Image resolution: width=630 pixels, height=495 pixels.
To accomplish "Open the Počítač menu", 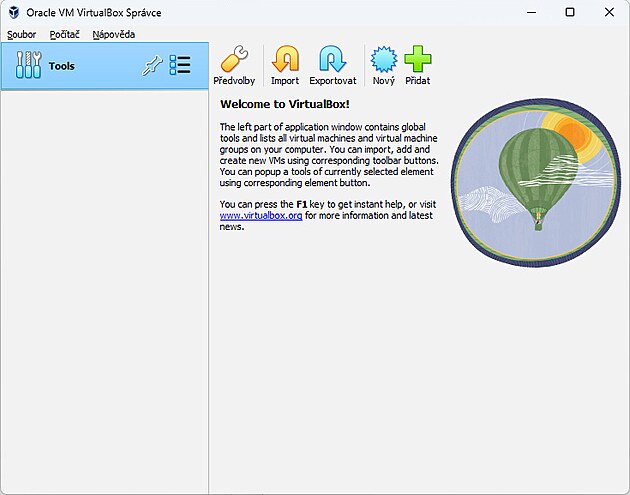I will coord(64,34).
